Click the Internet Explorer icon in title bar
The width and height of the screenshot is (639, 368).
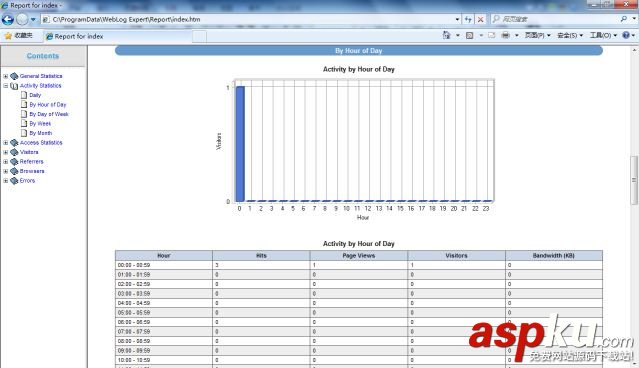(5, 5)
